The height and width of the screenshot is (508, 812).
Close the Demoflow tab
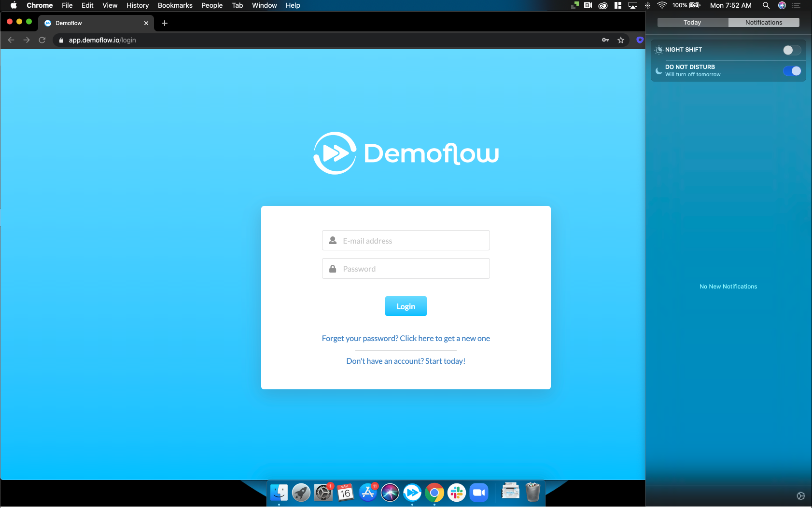(x=146, y=23)
